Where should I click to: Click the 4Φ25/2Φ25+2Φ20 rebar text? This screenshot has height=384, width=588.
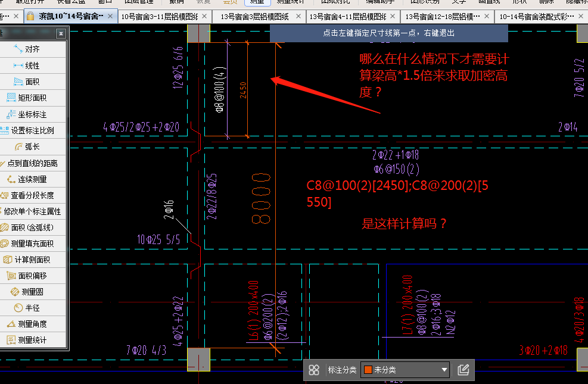141,127
